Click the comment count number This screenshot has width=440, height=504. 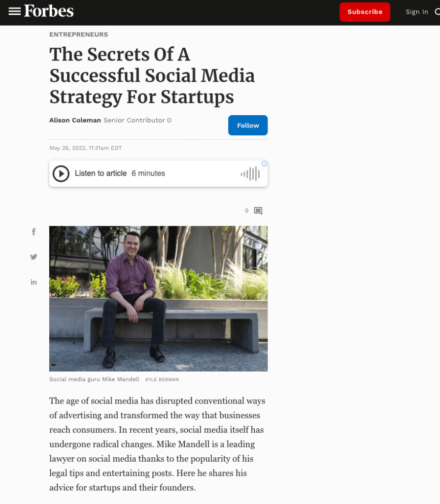(x=246, y=211)
